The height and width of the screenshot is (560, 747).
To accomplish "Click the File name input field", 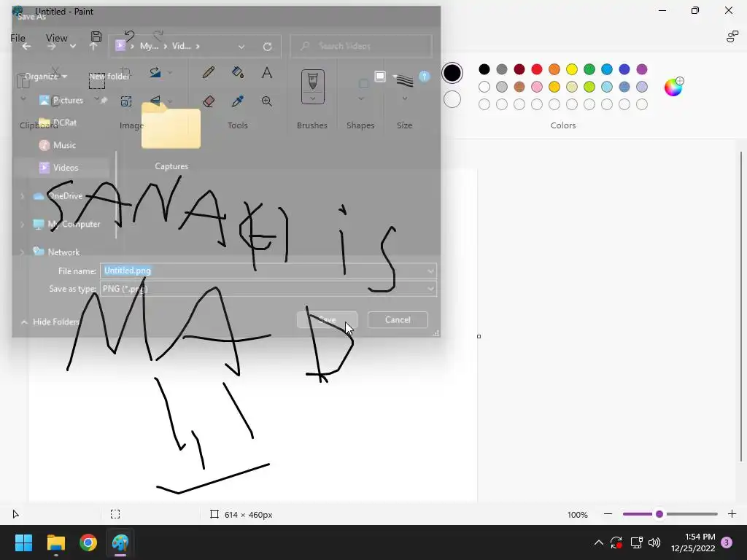I will point(268,271).
